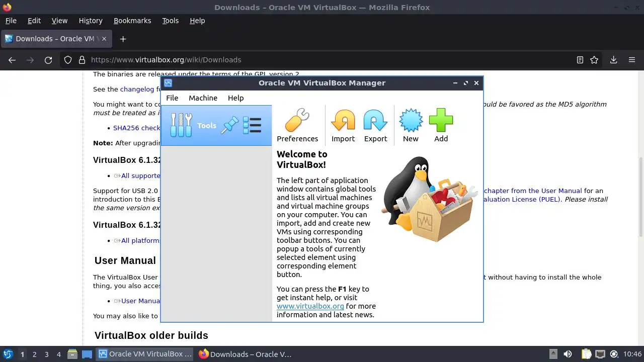Viewport: 644px width, 362px height.
Task: Click the Firefox page vertical scrollbar
Action: [x=640, y=196]
